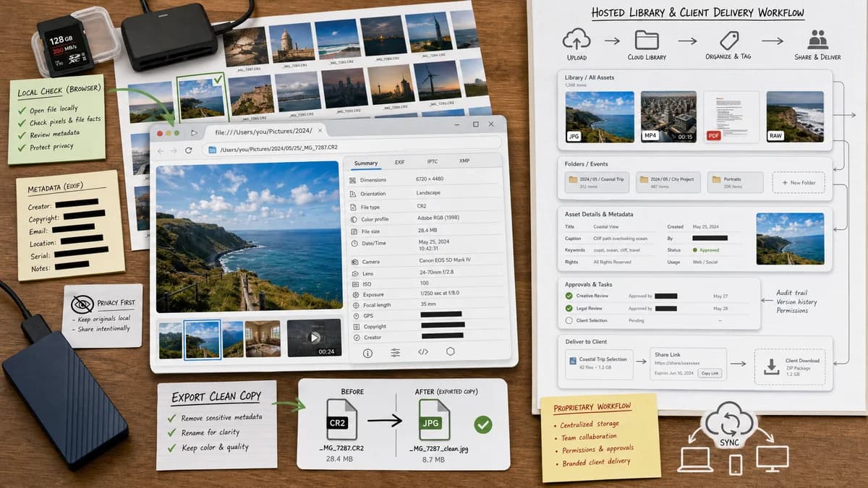868x488 pixels.
Task: Click the hexagon icon below the metadata
Action: [450, 351]
